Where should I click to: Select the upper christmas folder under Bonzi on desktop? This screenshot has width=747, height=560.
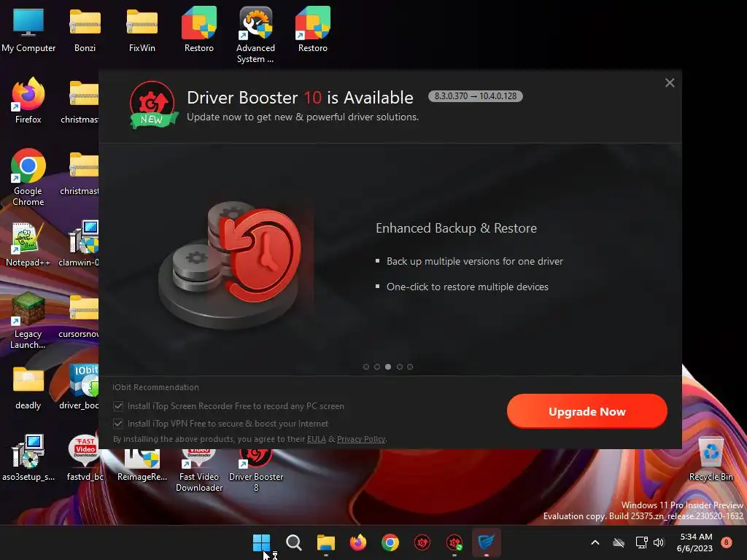tap(80, 102)
